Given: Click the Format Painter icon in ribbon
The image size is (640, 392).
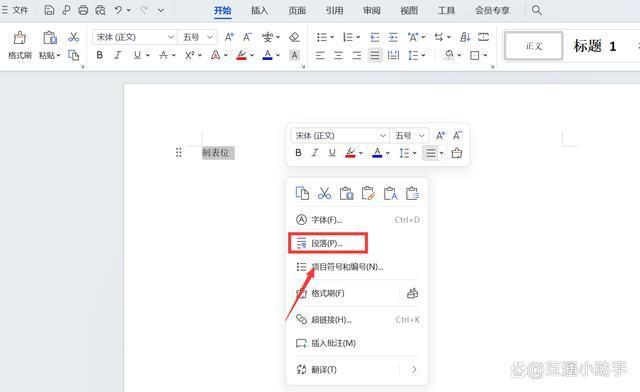Looking at the screenshot, I should (x=19, y=45).
